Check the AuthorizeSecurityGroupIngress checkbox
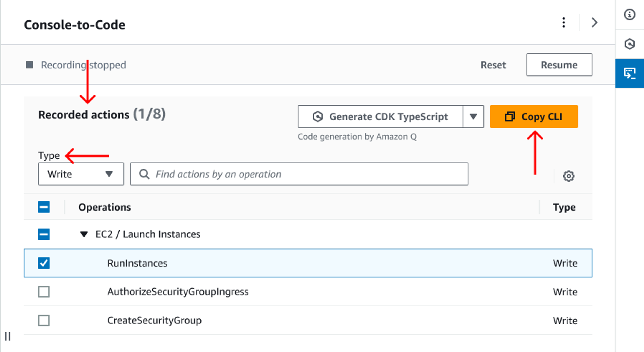 point(44,292)
